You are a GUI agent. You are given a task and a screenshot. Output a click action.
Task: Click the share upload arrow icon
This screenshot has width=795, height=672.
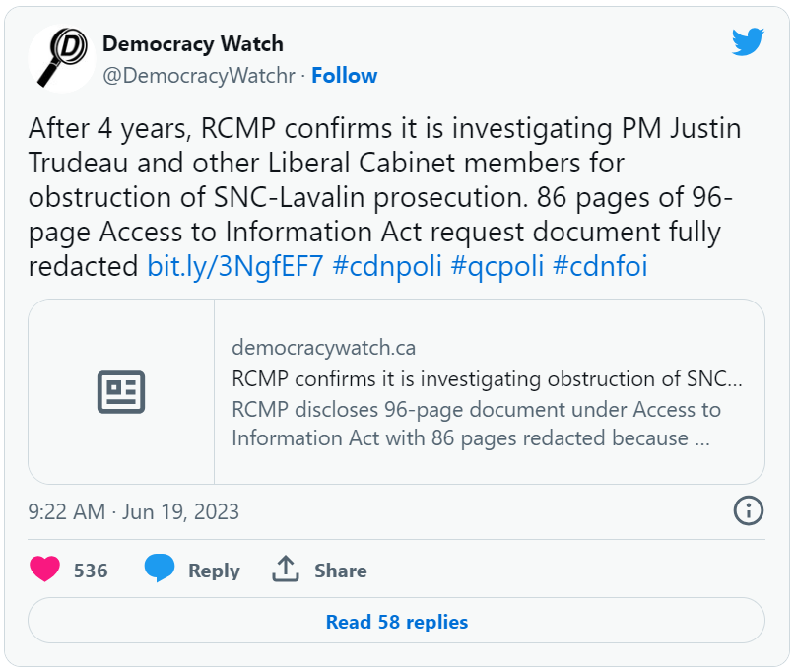pyautogui.click(x=286, y=569)
